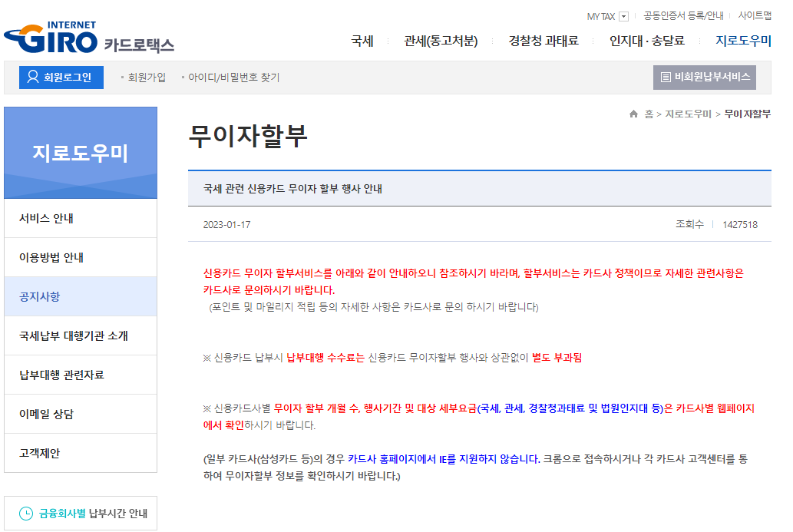Viewport: 793px width, 532px height.
Task: Select the 관세(통고처분) menu item
Action: click(439, 42)
